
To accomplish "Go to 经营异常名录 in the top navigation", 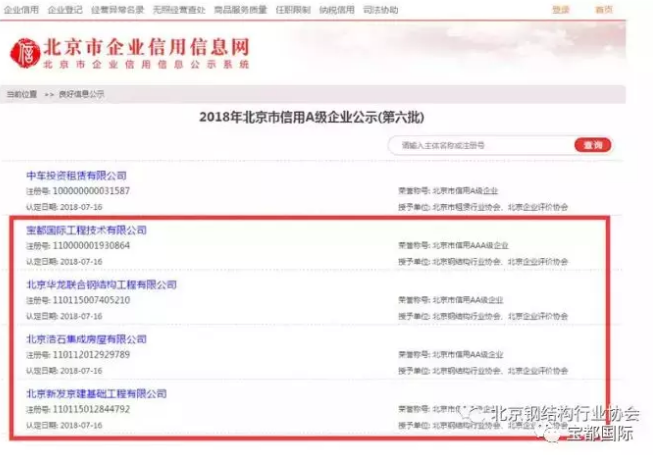I will click(117, 9).
